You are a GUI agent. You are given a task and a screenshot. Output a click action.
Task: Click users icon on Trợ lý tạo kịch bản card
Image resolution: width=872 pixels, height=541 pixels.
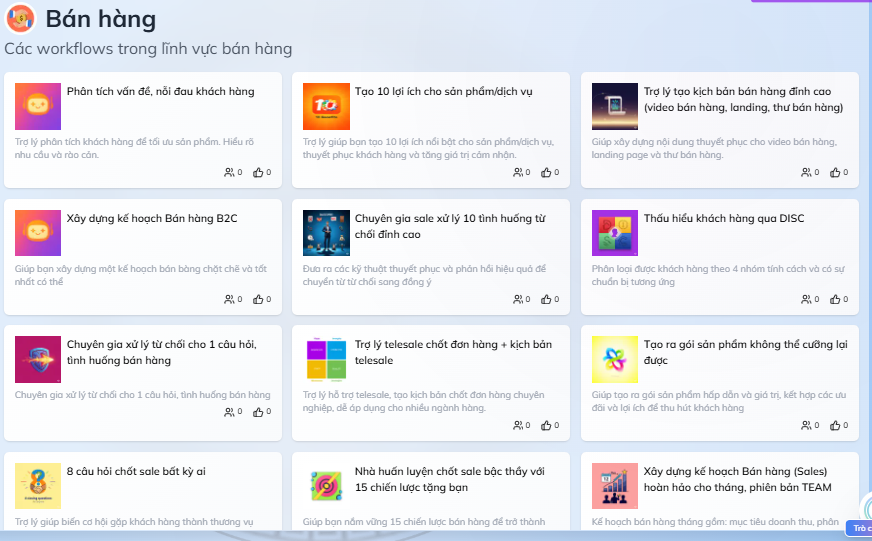tap(806, 172)
